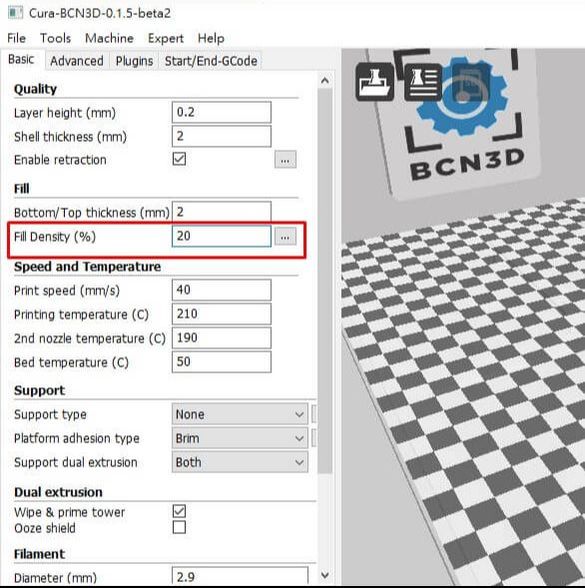
Task: Open the Expert menu
Action: pyautogui.click(x=165, y=38)
